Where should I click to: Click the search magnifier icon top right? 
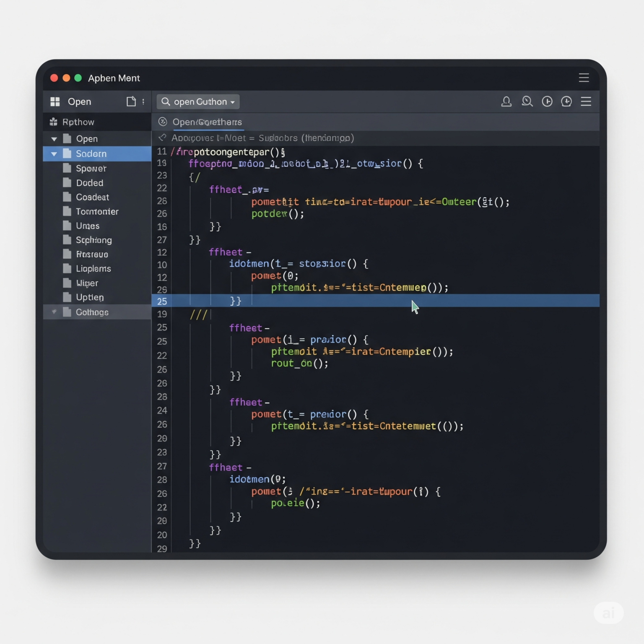(x=527, y=101)
